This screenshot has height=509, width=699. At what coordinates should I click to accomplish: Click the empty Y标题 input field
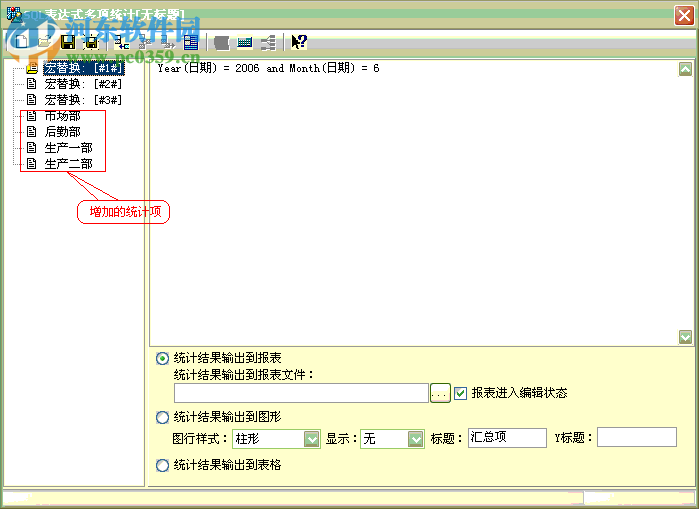pos(637,437)
